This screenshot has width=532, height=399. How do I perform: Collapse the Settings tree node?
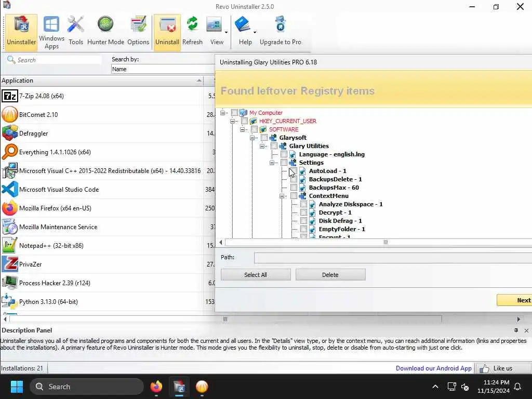click(x=272, y=163)
